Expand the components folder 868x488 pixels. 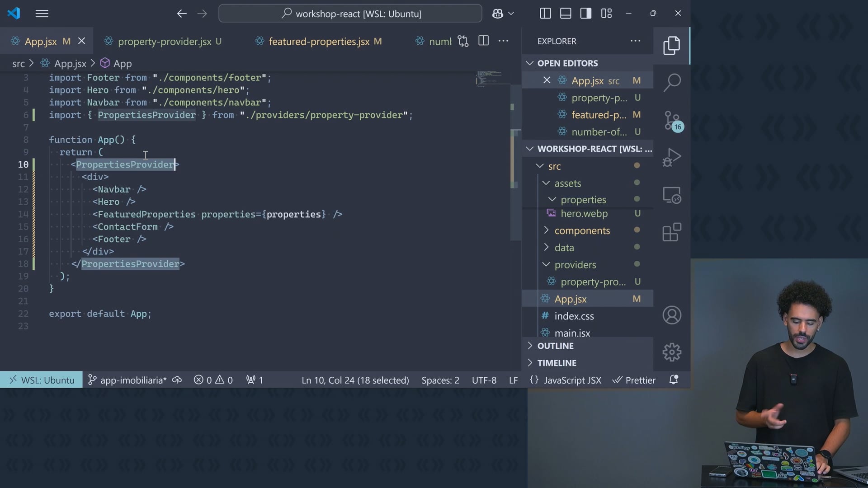(582, 230)
